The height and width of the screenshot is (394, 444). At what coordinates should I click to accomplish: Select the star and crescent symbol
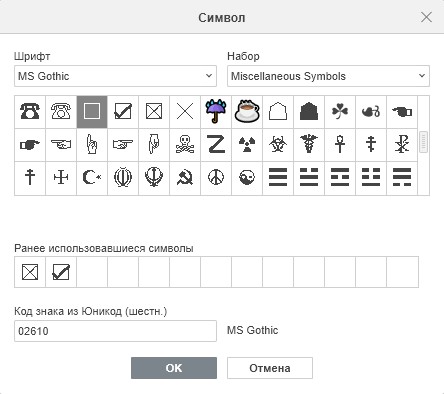point(92,178)
